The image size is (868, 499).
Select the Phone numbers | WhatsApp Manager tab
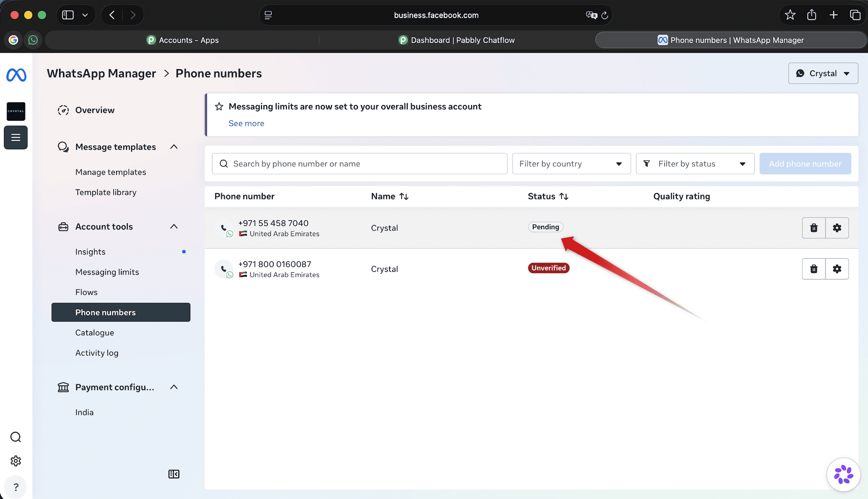(731, 40)
